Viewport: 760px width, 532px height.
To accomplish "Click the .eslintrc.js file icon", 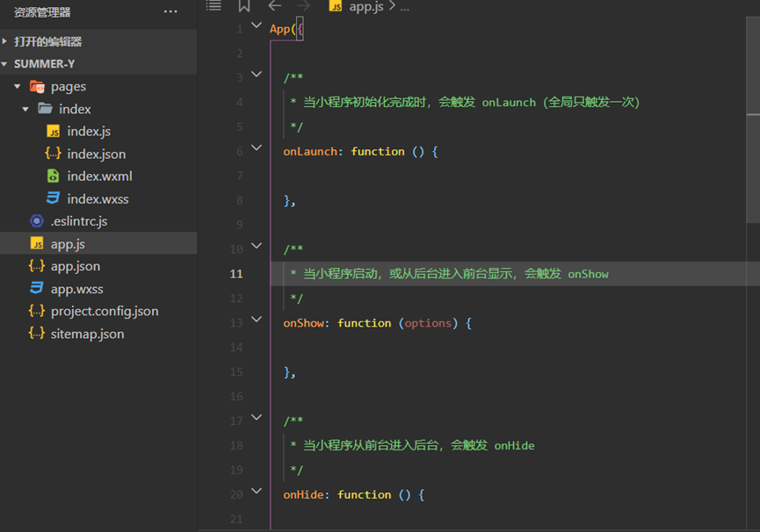I will click(36, 221).
